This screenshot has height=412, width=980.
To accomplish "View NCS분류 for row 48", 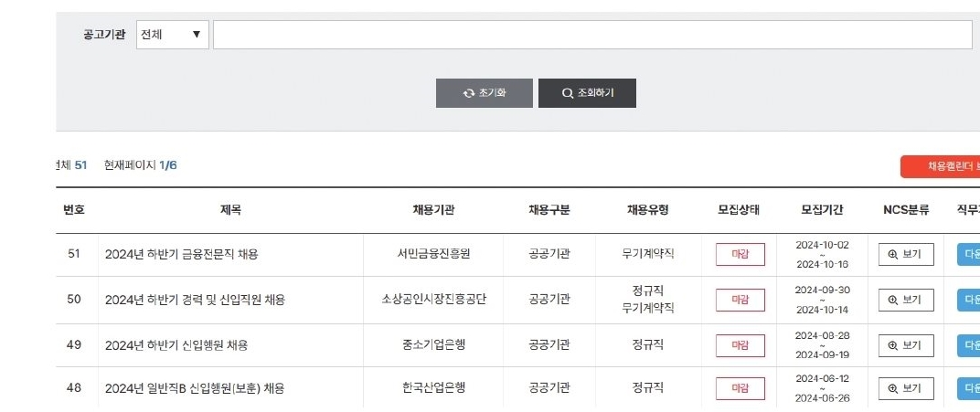I will tap(906, 388).
